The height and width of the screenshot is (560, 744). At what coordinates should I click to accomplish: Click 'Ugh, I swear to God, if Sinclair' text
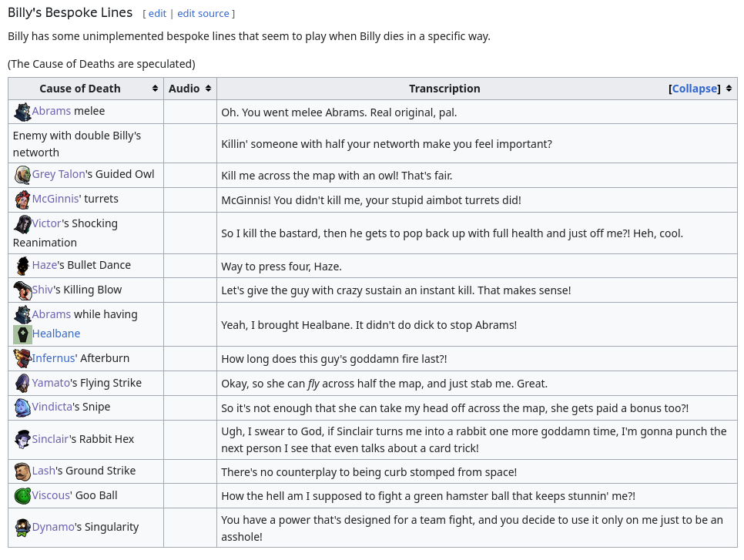click(474, 440)
